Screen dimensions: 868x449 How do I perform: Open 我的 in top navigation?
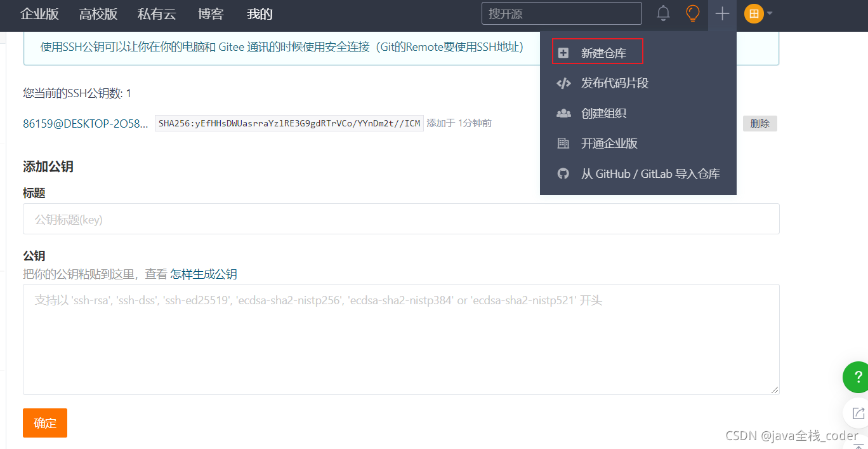pyautogui.click(x=260, y=14)
